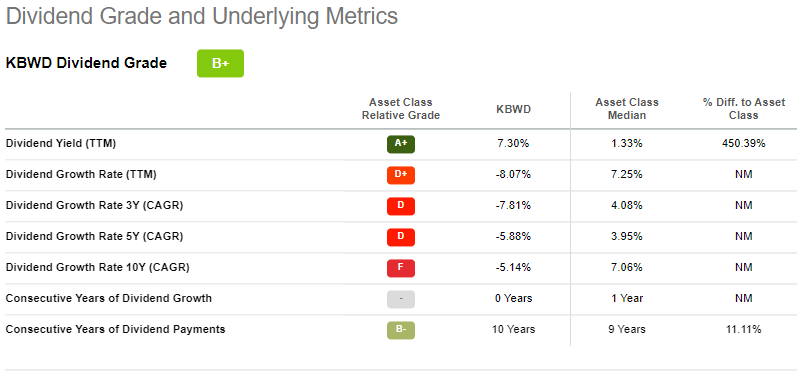Click the Asset Class Relative Grade header
This screenshot has width=804, height=378.
tap(401, 109)
